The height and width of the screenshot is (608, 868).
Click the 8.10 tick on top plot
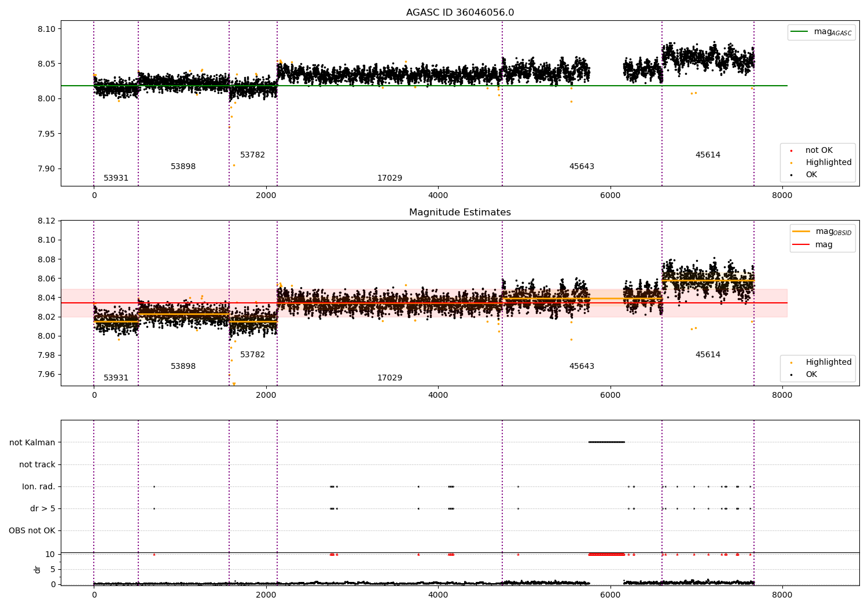(x=46, y=29)
